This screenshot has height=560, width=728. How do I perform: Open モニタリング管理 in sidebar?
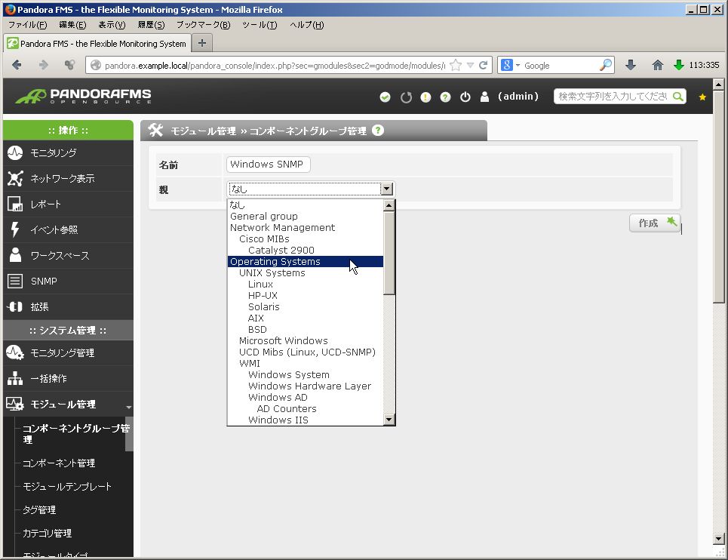tap(68, 353)
